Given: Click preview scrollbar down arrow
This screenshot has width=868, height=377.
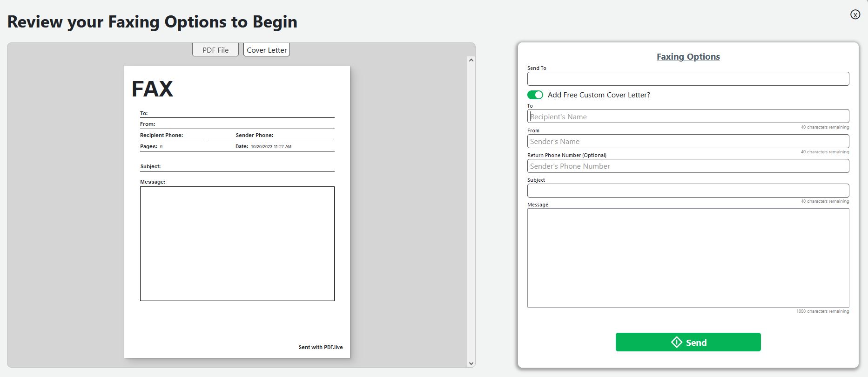Looking at the screenshot, I should 471,363.
